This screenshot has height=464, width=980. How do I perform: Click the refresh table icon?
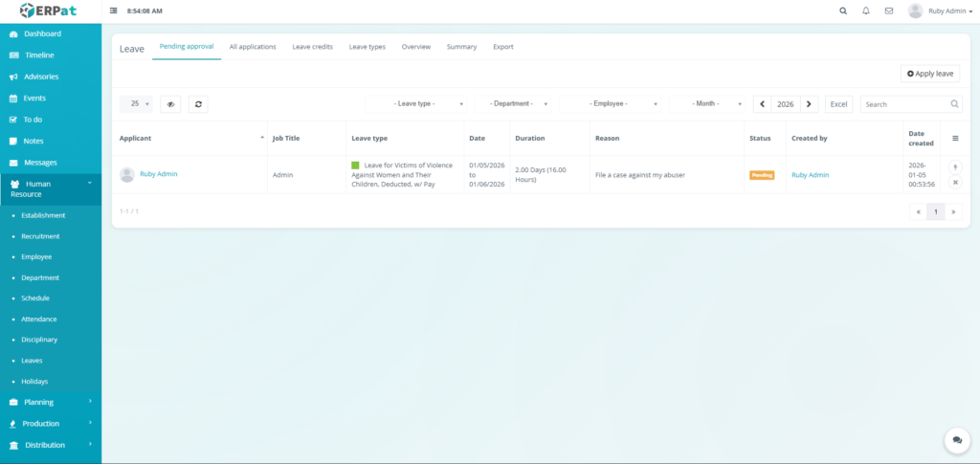(198, 104)
